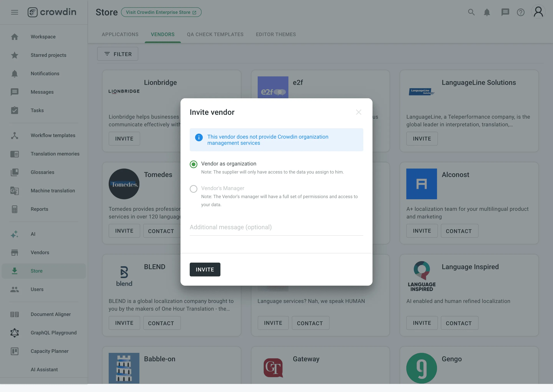Open the Filter panel

point(118,54)
